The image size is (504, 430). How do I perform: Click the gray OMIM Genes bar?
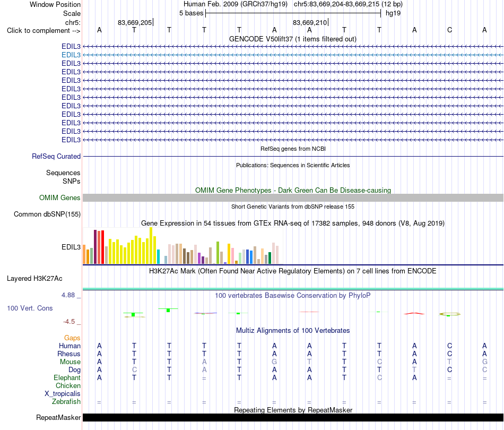point(293,198)
